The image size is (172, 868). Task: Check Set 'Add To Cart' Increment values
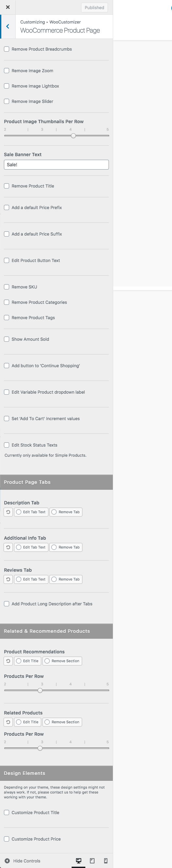click(7, 418)
